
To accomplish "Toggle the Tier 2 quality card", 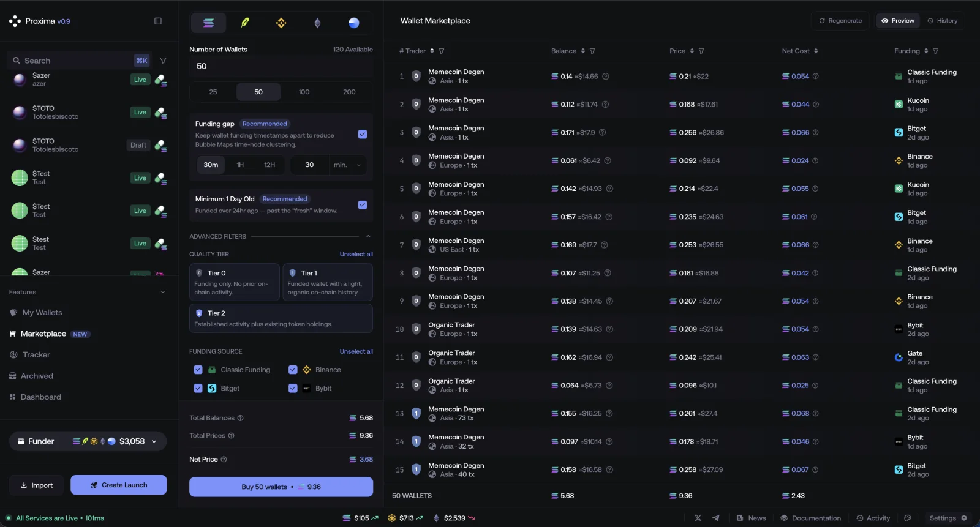I will [281, 318].
